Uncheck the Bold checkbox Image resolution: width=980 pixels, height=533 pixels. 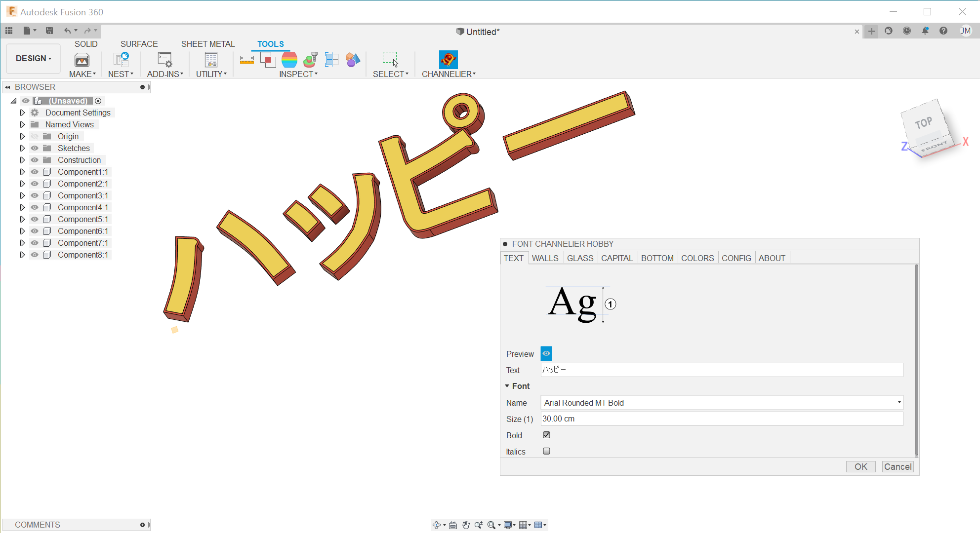[x=546, y=435]
